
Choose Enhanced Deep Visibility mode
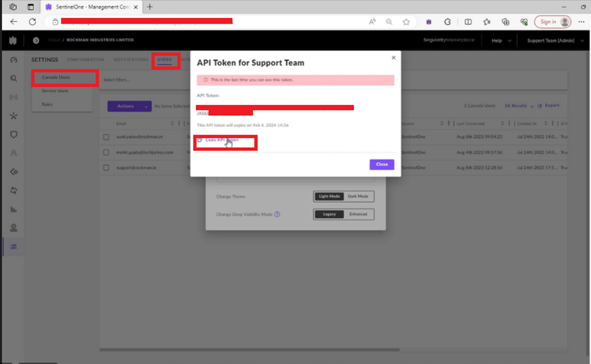358,214
